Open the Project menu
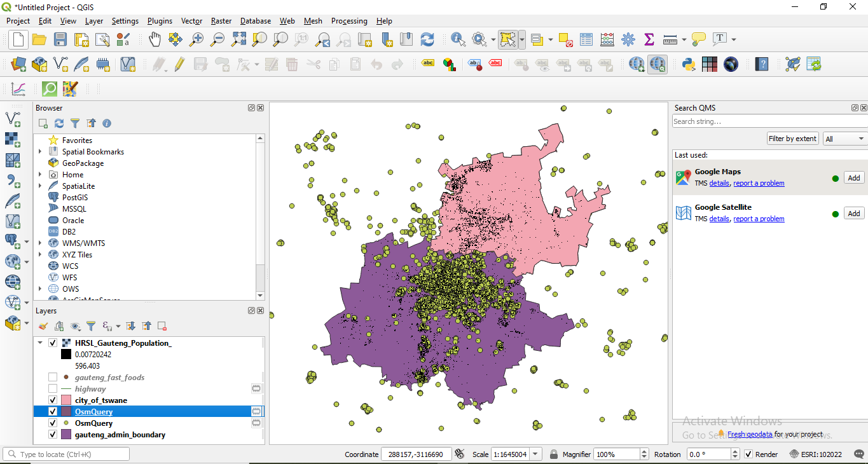Image resolution: width=868 pixels, height=464 pixels. 18,21
